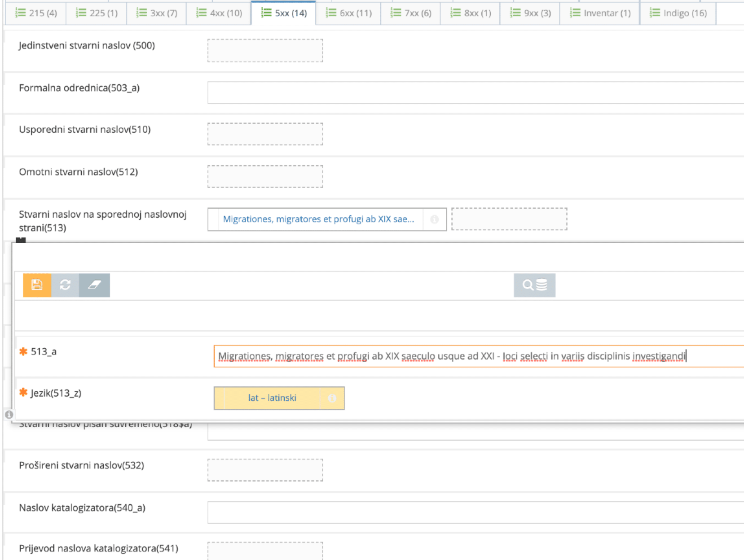This screenshot has width=744, height=560.
Task: Click the refresh icon in the popup toolbar
Action: [66, 285]
